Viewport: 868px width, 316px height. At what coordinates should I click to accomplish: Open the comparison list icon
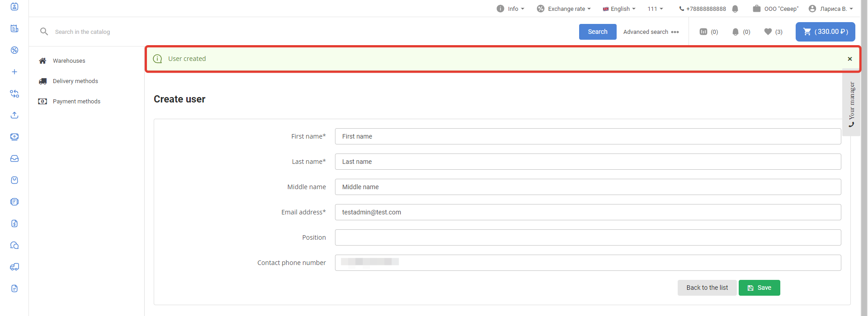pyautogui.click(x=703, y=32)
